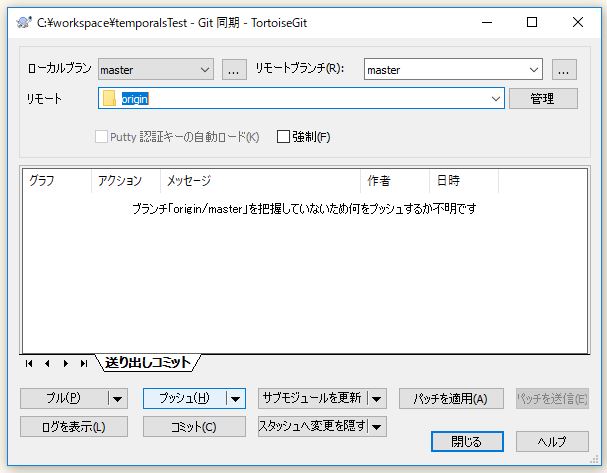Browse local branches with the ellipsis button
This screenshot has height=473, width=607.
click(x=234, y=70)
